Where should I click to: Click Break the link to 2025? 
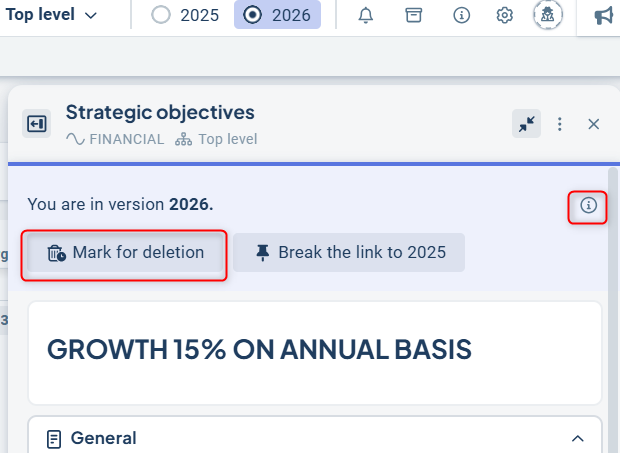[x=350, y=253]
